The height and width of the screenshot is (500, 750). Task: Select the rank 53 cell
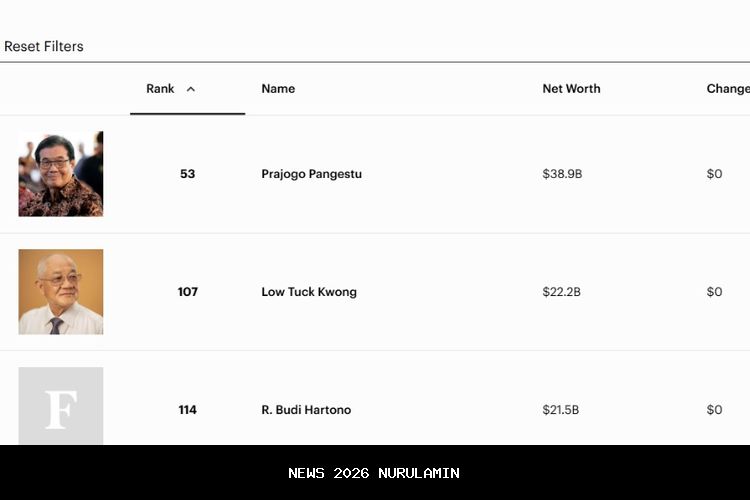pyautogui.click(x=188, y=174)
